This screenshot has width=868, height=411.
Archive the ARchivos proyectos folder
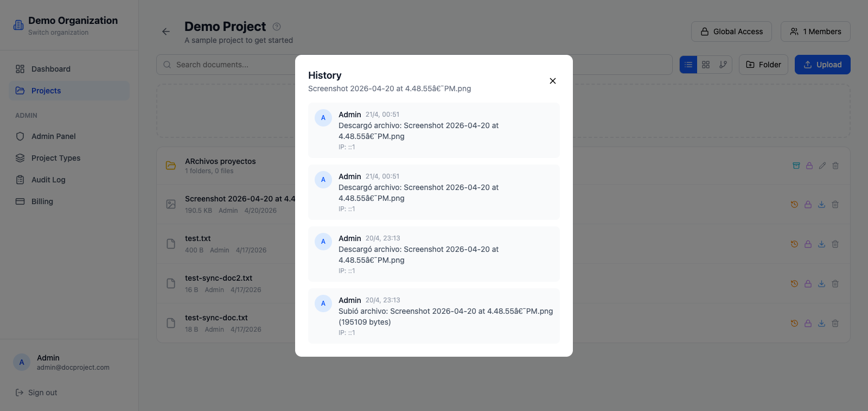coord(796,166)
